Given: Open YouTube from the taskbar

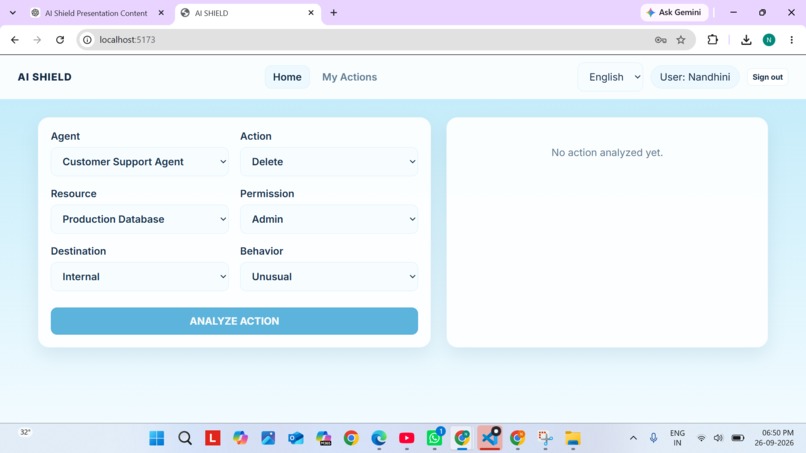Looking at the screenshot, I should pyautogui.click(x=407, y=438).
